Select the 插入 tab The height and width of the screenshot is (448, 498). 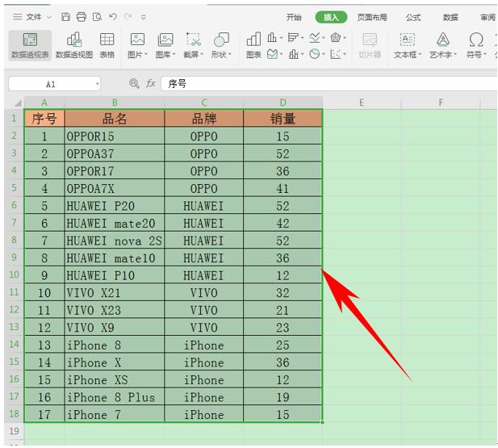331,17
